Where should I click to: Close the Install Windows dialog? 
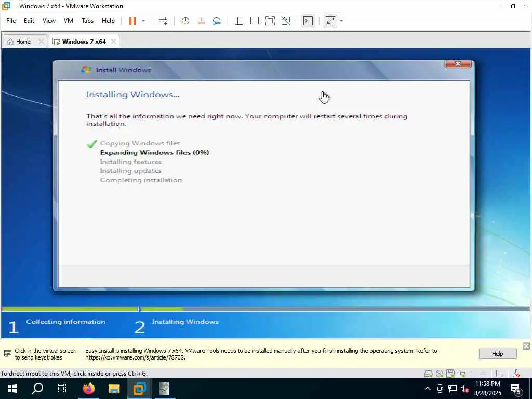point(458,64)
